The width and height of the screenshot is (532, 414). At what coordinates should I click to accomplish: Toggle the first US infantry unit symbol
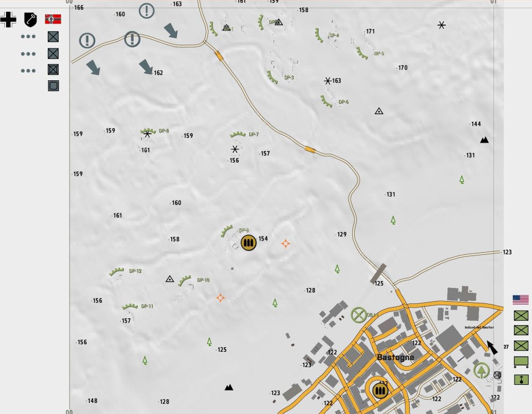pyautogui.click(x=521, y=316)
